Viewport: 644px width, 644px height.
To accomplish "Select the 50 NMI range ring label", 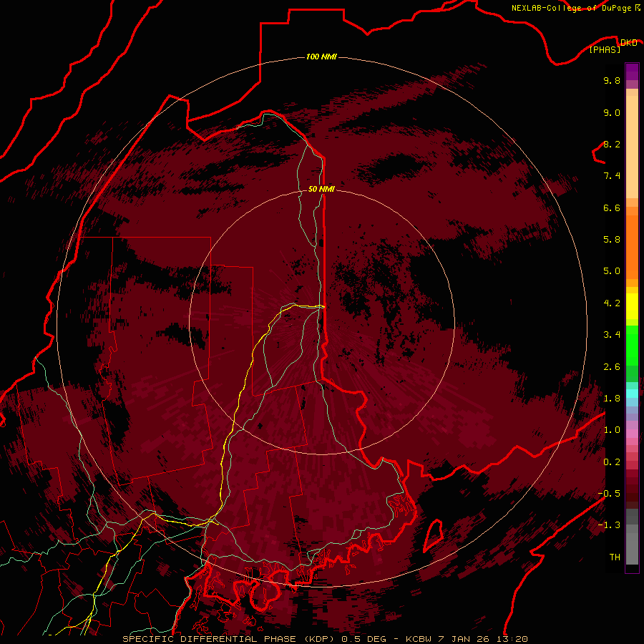I will pyautogui.click(x=321, y=189).
